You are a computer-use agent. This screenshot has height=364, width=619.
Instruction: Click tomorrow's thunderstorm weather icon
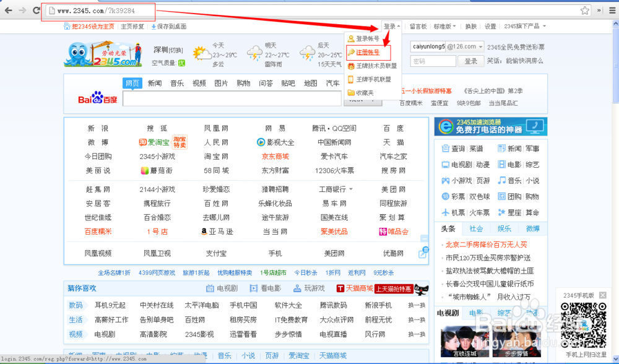click(254, 53)
